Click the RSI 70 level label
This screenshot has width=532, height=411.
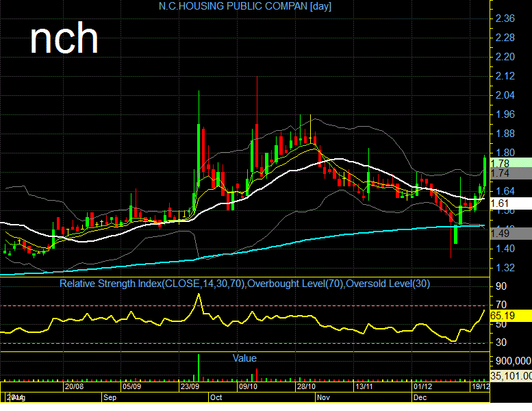point(501,305)
